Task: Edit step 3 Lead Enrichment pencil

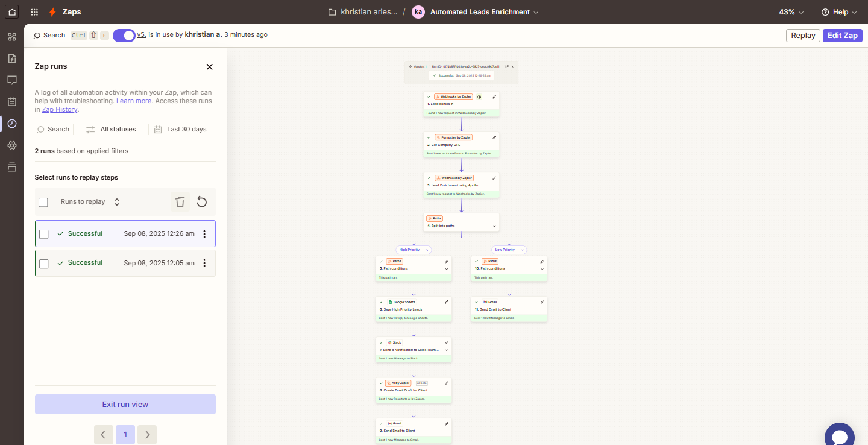Action: (x=494, y=178)
